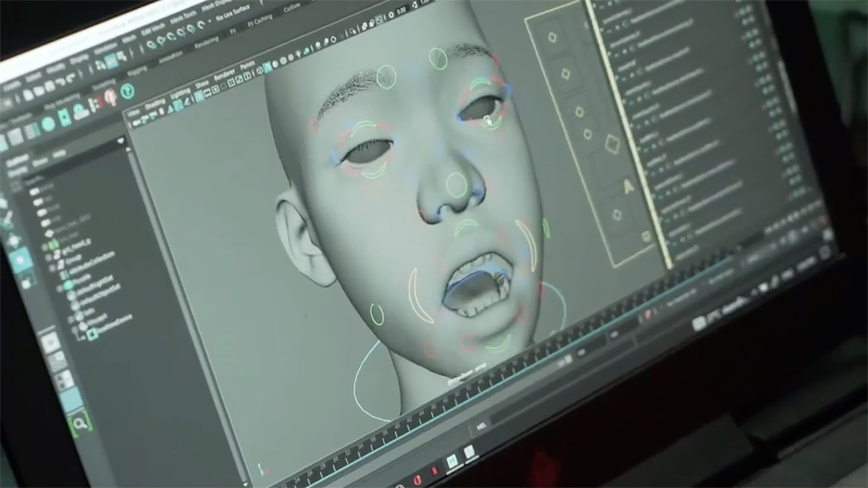Switch to the Rendering shelf tab
The image size is (868, 488).
click(207, 42)
